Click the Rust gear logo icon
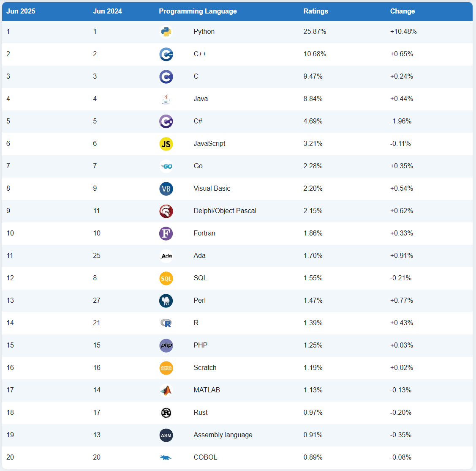Screen dimensions: 476x471 pos(166,413)
